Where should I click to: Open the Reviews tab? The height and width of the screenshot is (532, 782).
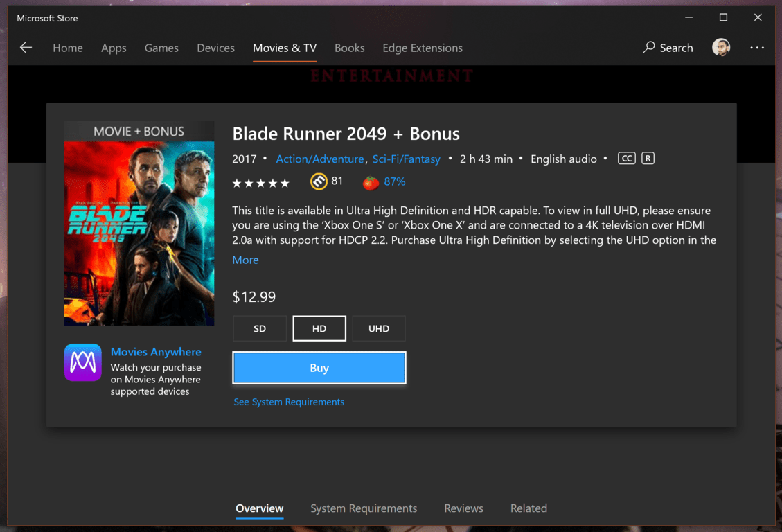pos(464,508)
